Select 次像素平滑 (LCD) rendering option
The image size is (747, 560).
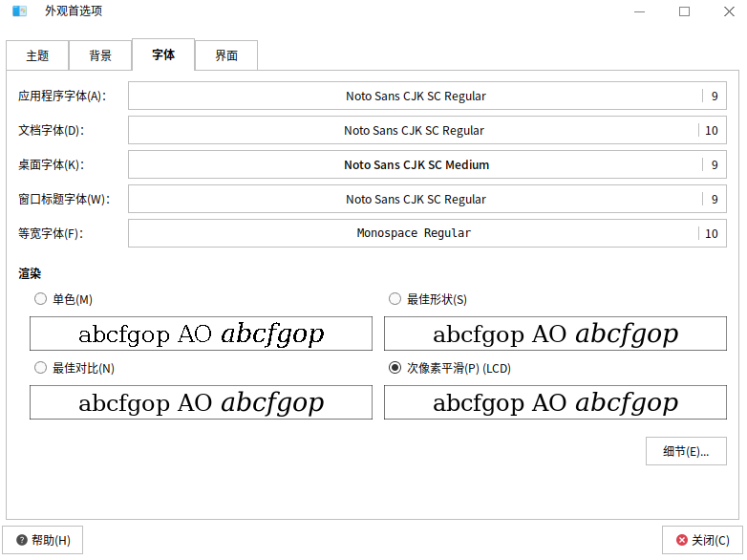coord(395,368)
